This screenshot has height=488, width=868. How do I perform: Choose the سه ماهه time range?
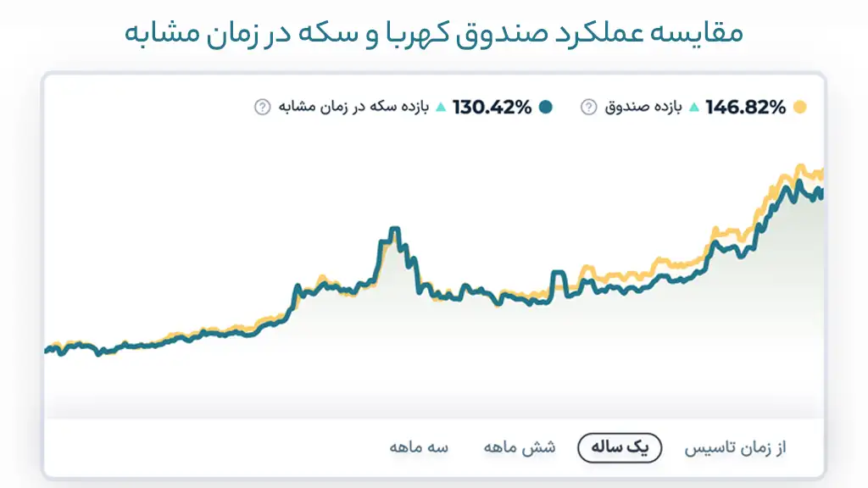click(x=419, y=447)
